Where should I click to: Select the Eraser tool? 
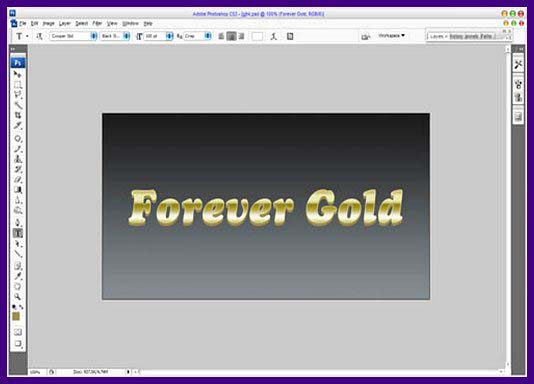pyautogui.click(x=17, y=179)
